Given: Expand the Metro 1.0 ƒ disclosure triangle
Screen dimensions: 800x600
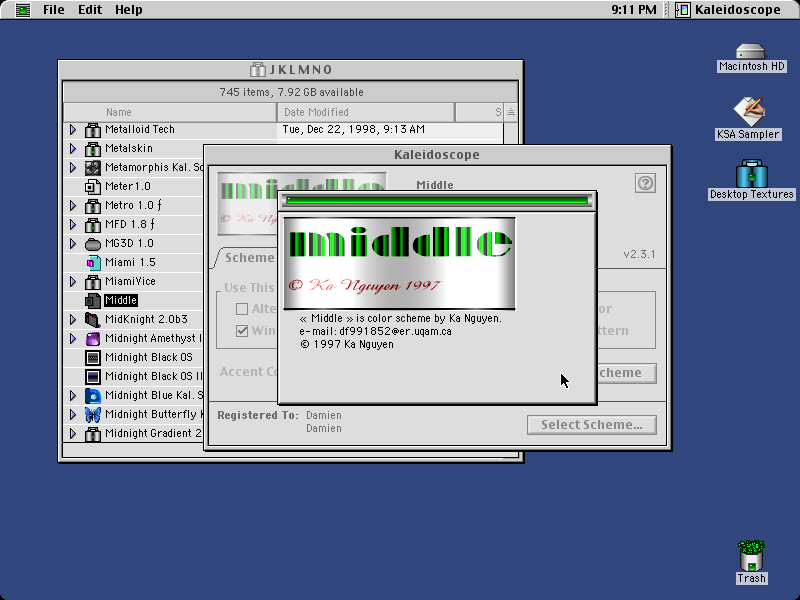Looking at the screenshot, I should click(72, 206).
